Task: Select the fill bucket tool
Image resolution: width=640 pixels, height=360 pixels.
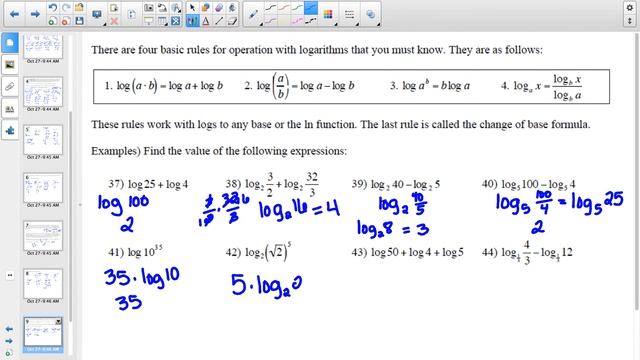Action: 232,8
